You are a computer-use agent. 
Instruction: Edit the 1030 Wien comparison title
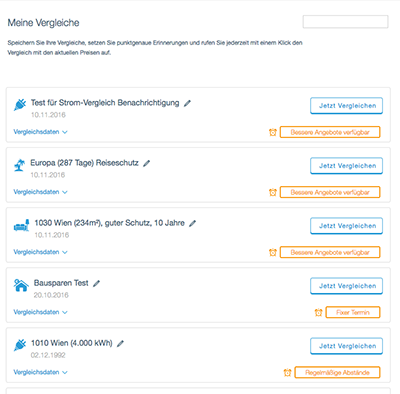pos(192,223)
